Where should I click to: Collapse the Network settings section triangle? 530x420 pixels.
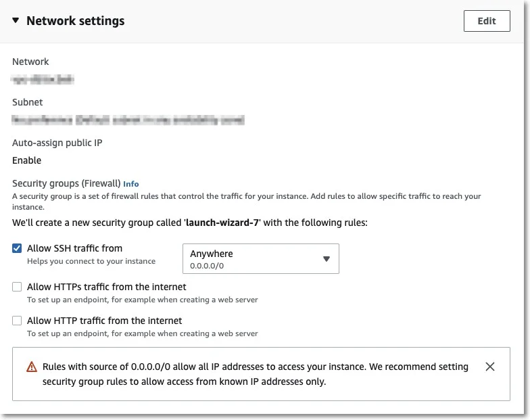pyautogui.click(x=16, y=20)
